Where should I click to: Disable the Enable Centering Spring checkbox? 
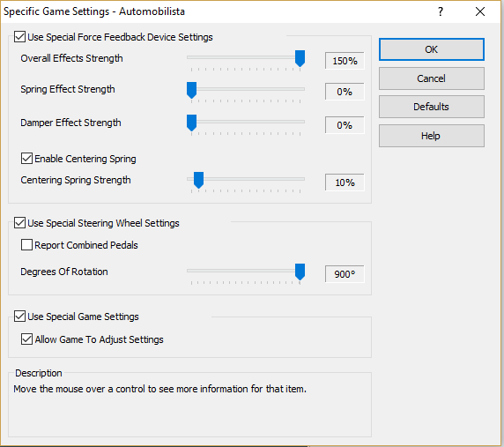[26, 159]
